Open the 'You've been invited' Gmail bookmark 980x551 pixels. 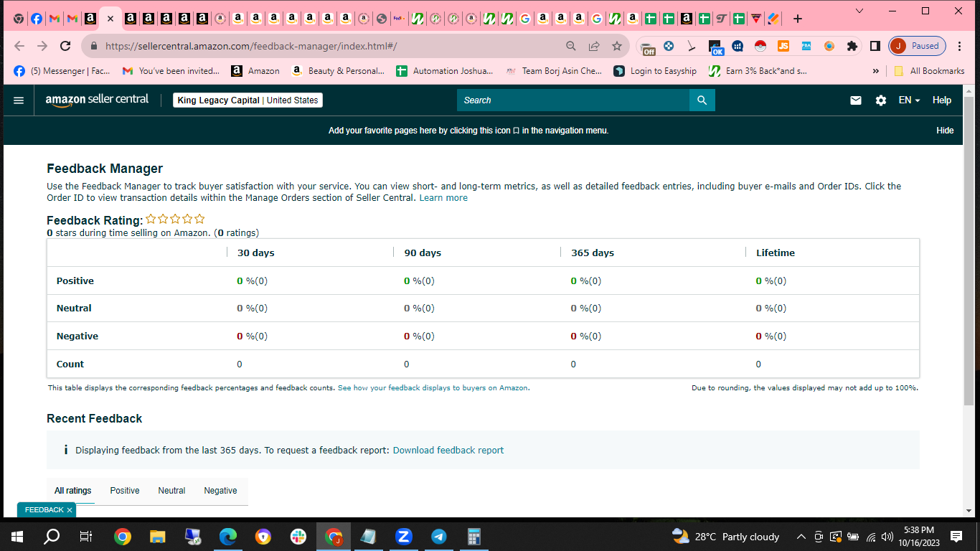coord(171,71)
